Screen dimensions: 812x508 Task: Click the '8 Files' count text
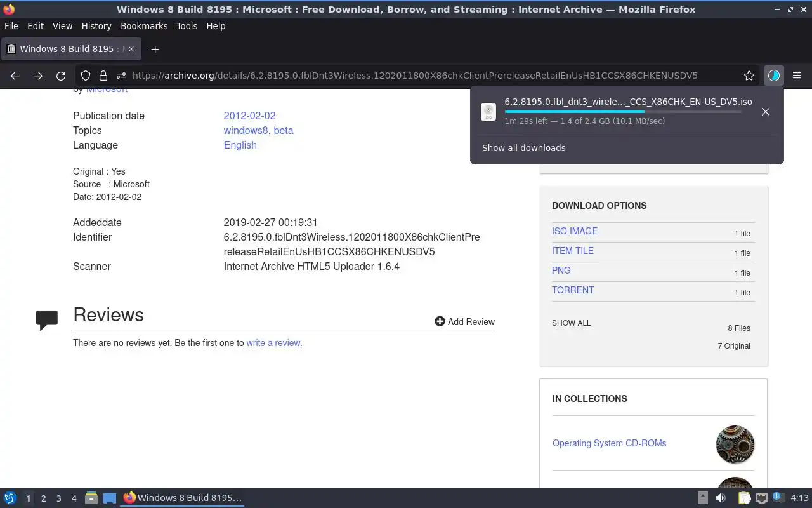coord(739,328)
